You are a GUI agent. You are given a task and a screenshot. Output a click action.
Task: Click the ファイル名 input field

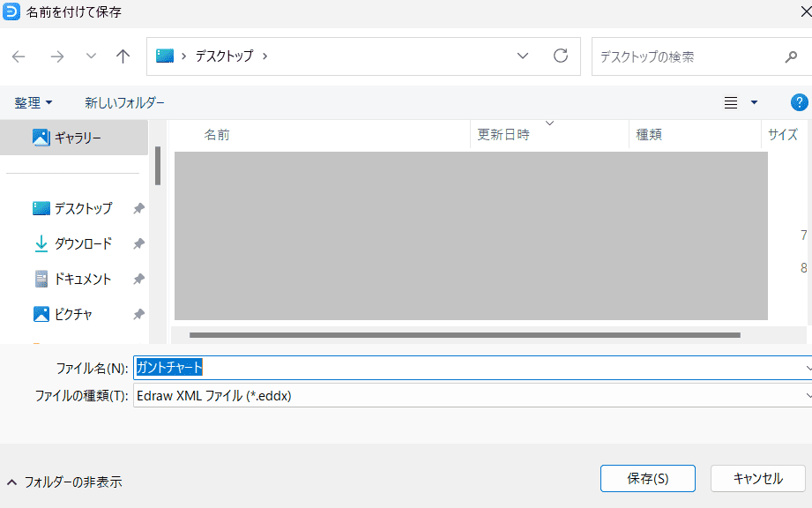pos(467,367)
